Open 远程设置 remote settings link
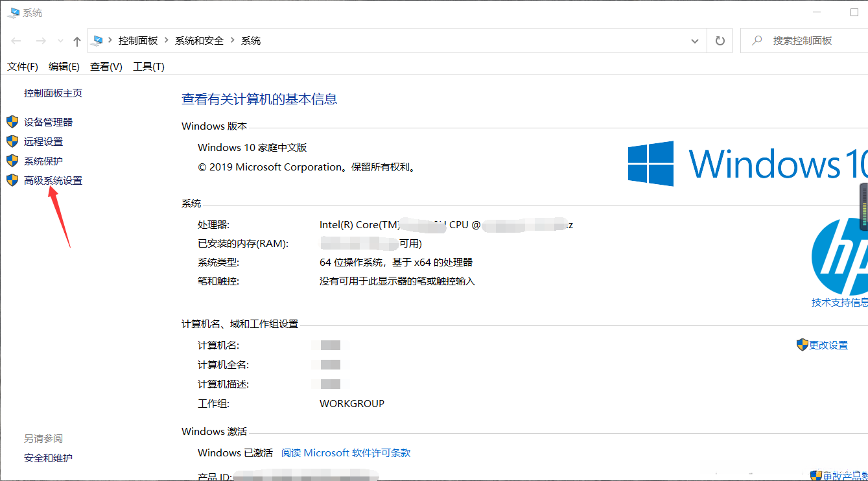This screenshot has width=868, height=481. click(x=43, y=141)
